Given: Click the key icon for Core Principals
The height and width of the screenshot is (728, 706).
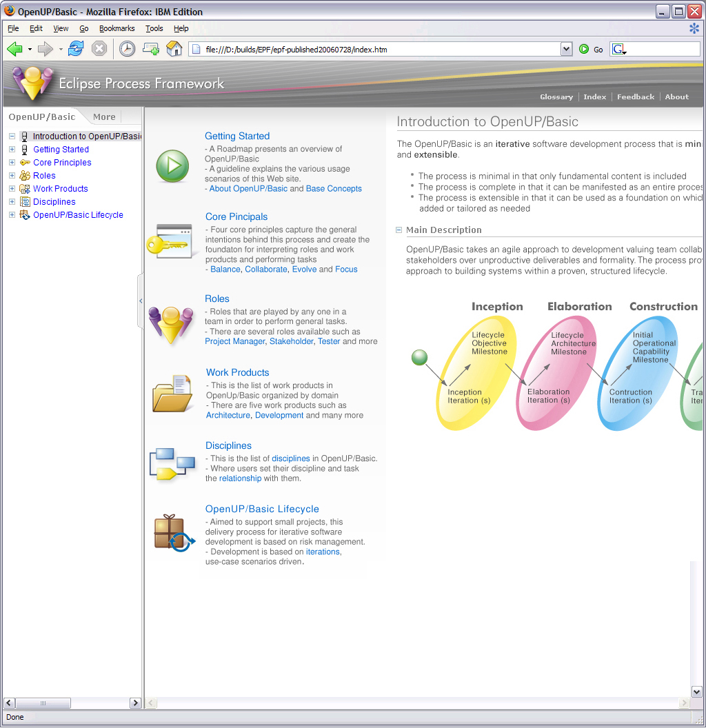Looking at the screenshot, I should click(x=170, y=242).
